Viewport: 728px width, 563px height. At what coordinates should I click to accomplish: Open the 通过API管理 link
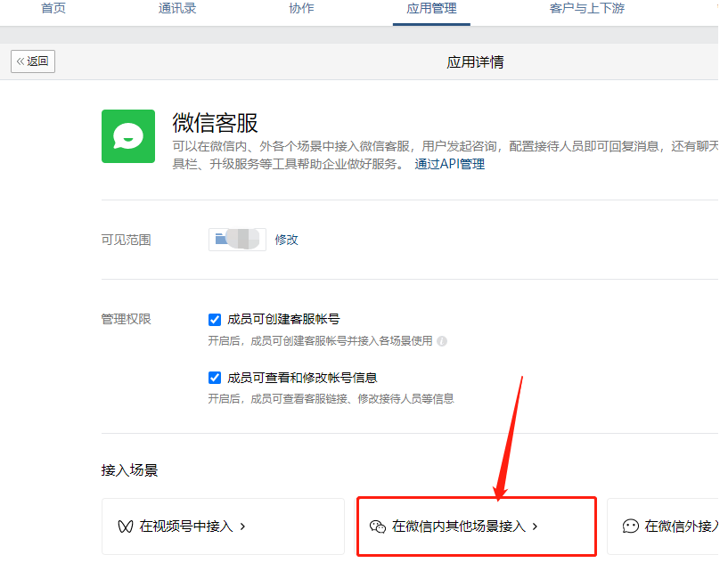click(449, 164)
